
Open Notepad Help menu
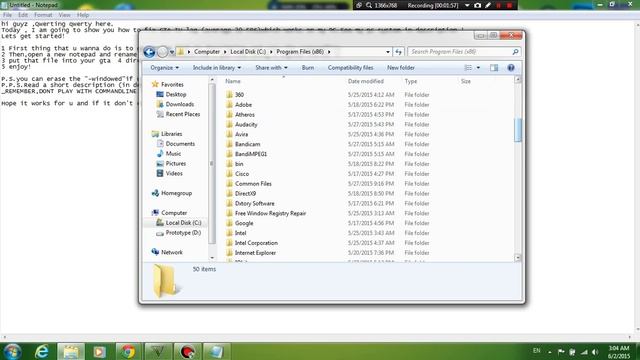pyautogui.click(x=83, y=15)
